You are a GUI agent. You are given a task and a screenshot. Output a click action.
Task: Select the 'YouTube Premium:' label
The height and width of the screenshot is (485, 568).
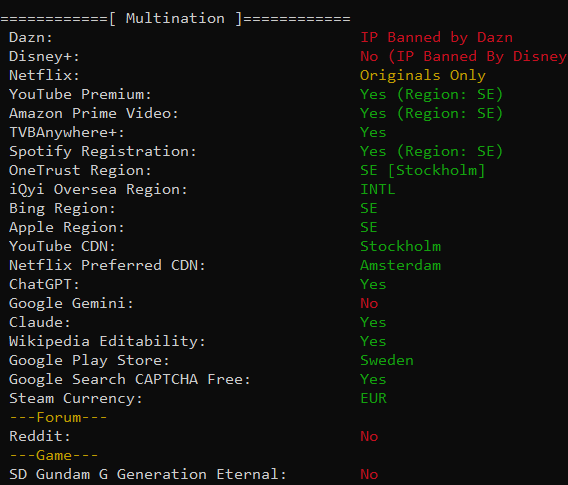pos(80,94)
